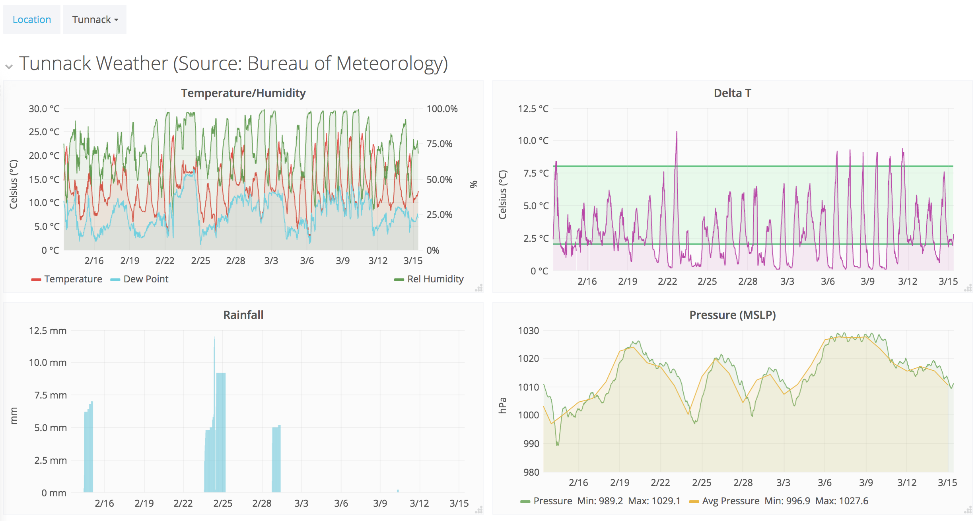This screenshot has width=980, height=521.
Task: Click the blue Dew Point color icon
Action: [x=115, y=280]
